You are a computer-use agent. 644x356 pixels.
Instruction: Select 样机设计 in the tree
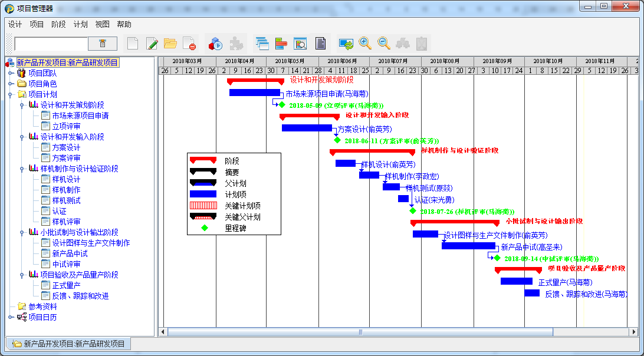[x=66, y=179]
